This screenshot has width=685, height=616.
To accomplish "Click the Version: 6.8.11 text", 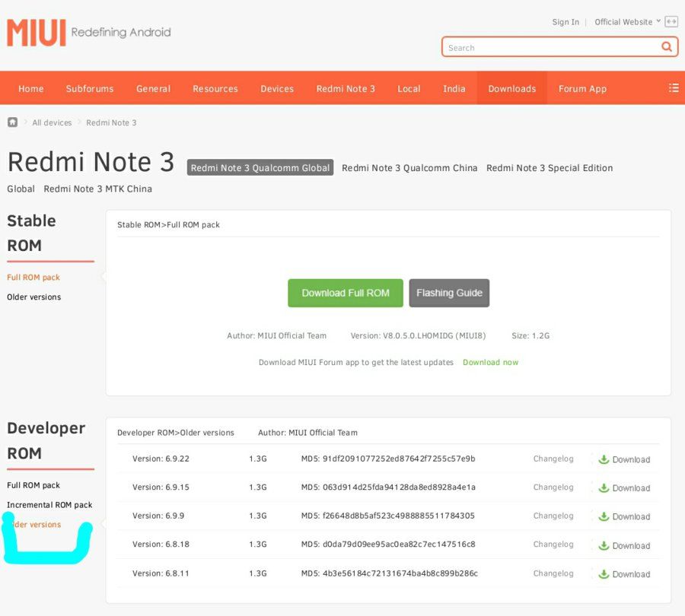I will [161, 573].
